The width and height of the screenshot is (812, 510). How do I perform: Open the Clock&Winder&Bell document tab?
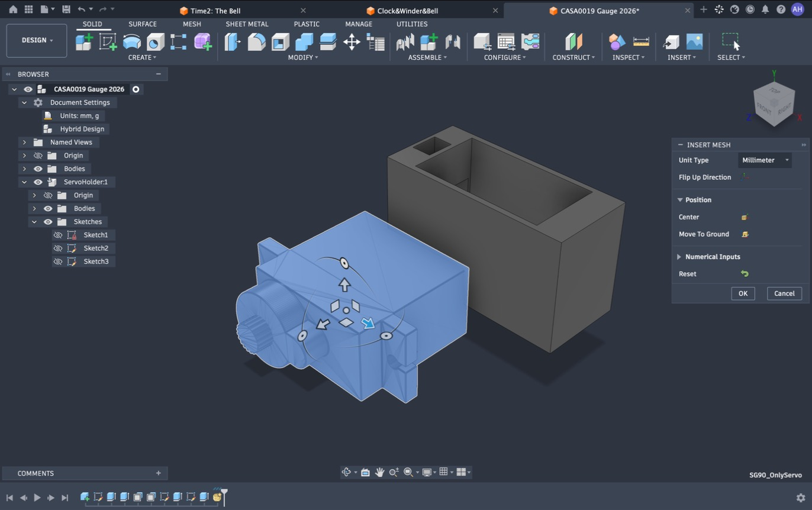[407, 11]
